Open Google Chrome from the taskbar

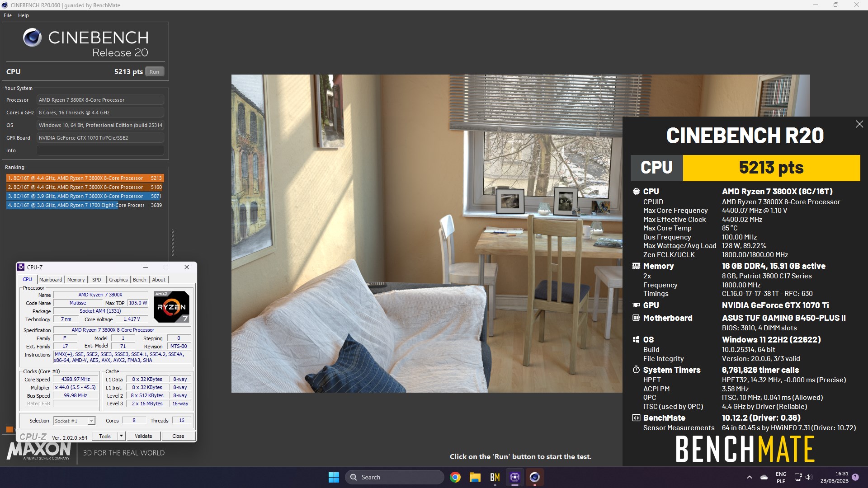tap(455, 477)
